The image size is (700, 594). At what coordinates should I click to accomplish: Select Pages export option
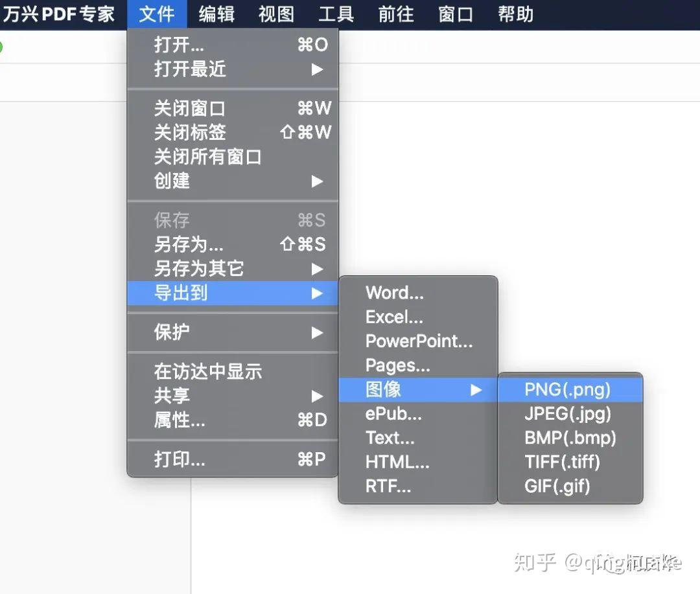(x=396, y=365)
